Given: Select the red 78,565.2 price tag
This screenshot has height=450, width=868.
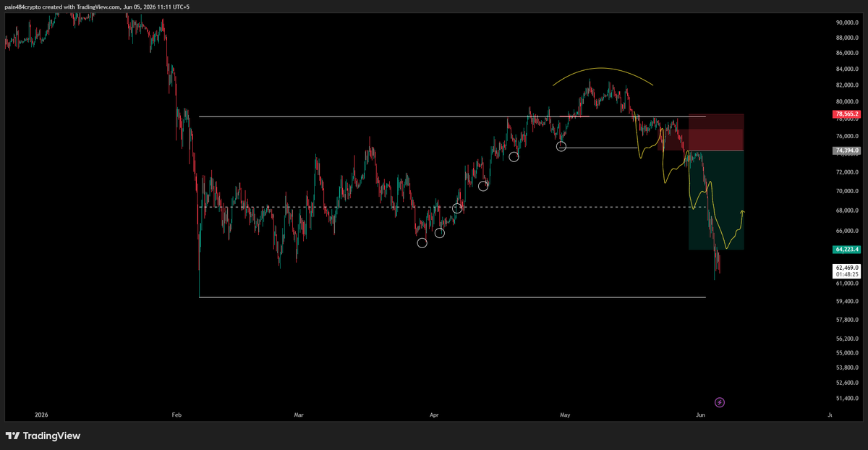Looking at the screenshot, I should pyautogui.click(x=847, y=114).
